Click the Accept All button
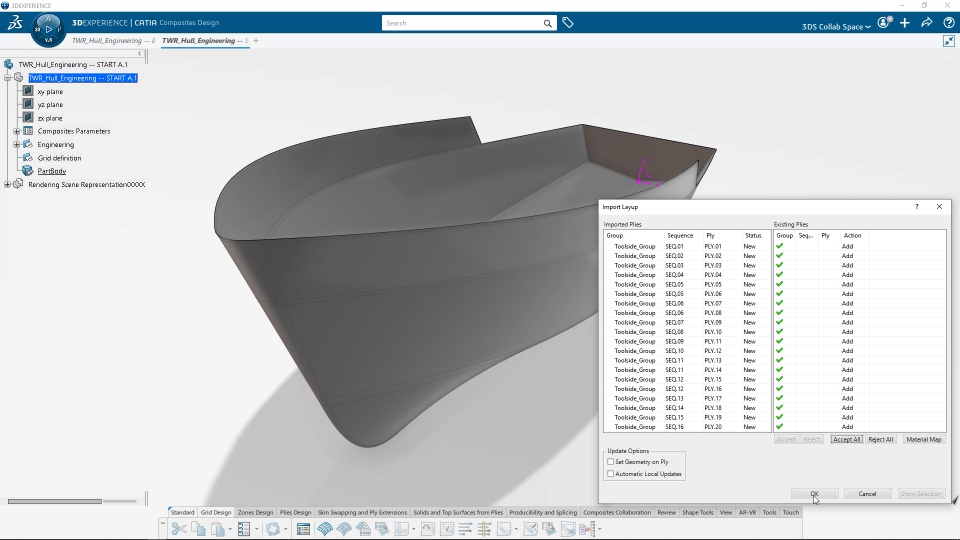This screenshot has width=960, height=540. coord(846,439)
